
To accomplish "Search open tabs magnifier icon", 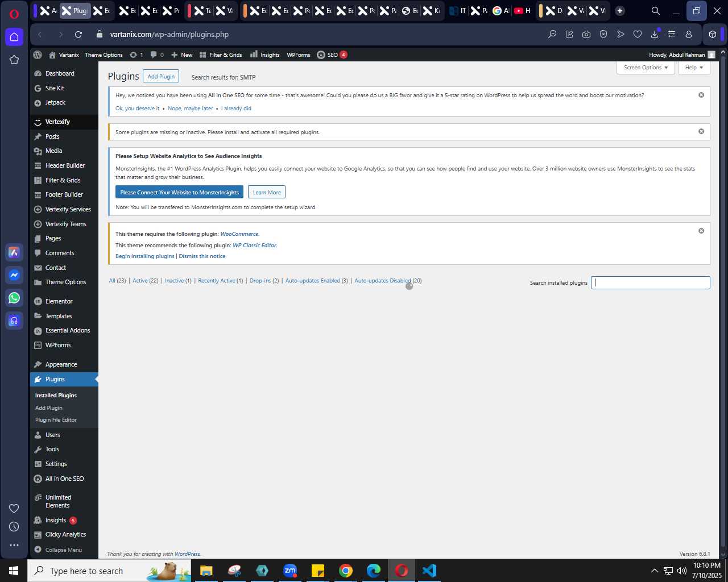I will (655, 11).
